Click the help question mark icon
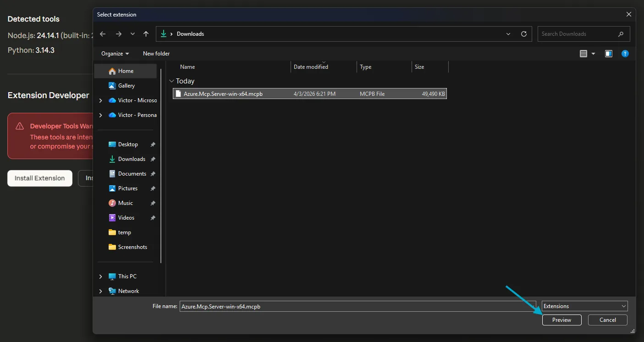Screen dimensions: 644x342 [x=625, y=54]
